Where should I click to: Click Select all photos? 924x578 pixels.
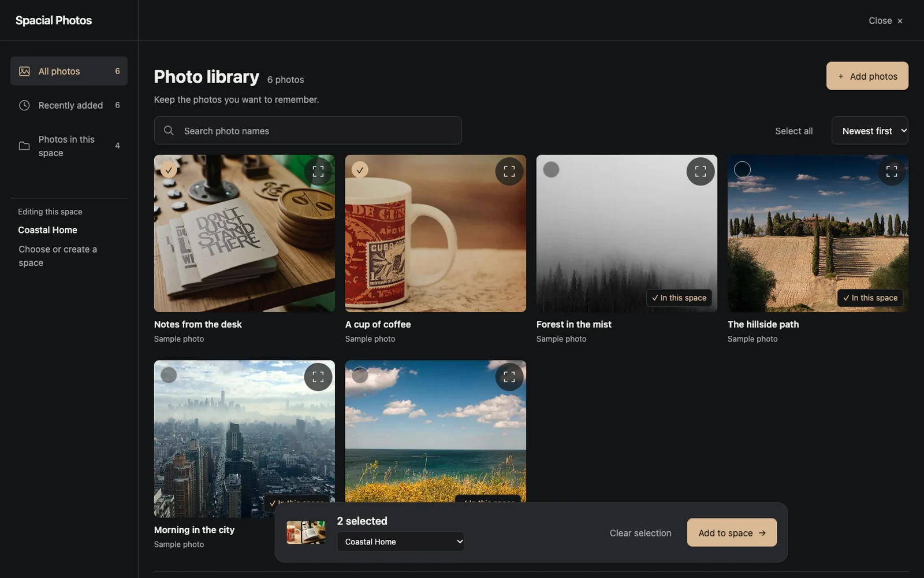(x=793, y=131)
